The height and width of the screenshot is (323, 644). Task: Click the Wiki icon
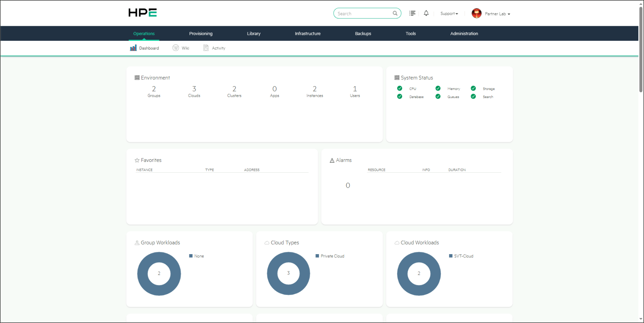click(x=176, y=48)
